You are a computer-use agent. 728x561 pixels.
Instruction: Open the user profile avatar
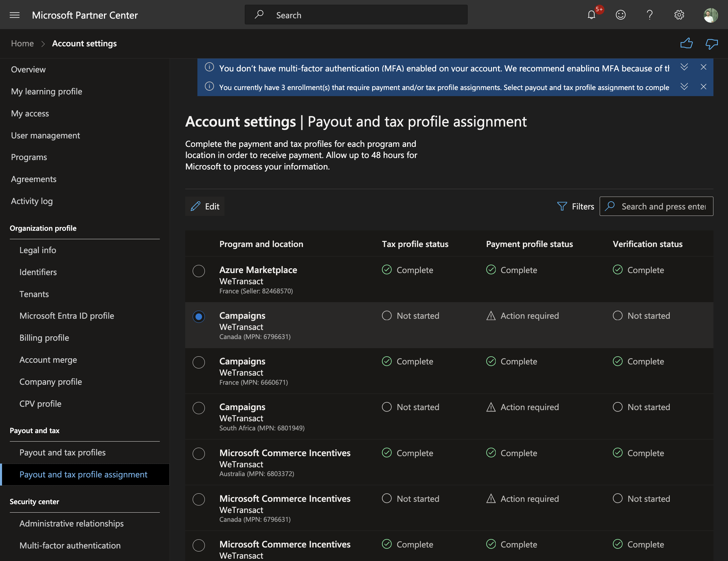[x=710, y=15]
